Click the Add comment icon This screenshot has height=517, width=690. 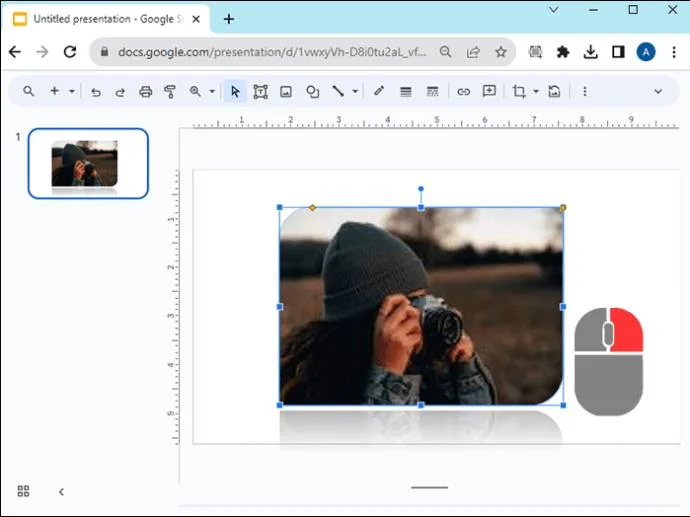click(x=489, y=91)
